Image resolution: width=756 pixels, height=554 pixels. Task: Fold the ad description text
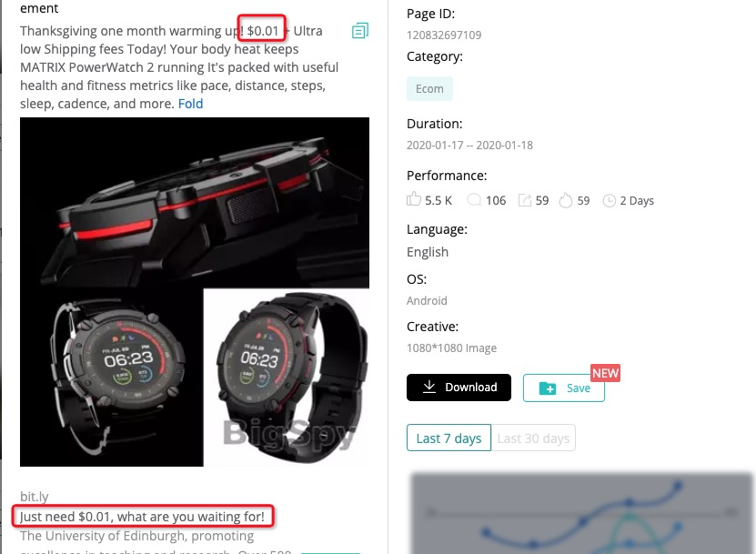click(190, 104)
